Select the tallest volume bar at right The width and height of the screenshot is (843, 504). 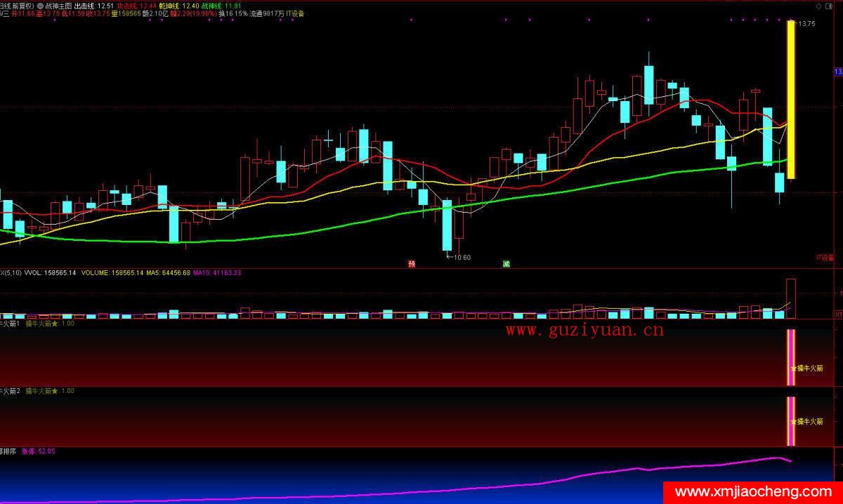coord(790,298)
